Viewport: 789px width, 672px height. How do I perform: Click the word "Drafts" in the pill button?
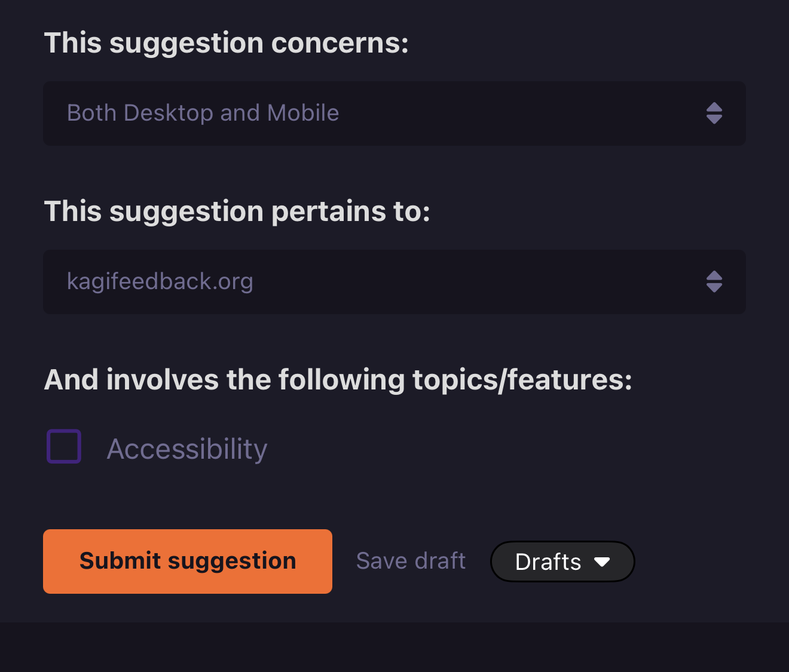tap(548, 562)
